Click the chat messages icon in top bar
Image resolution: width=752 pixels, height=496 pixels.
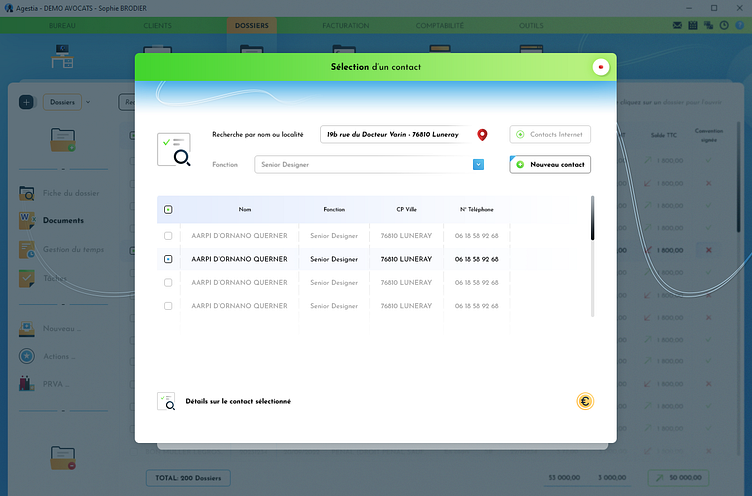[x=708, y=25]
